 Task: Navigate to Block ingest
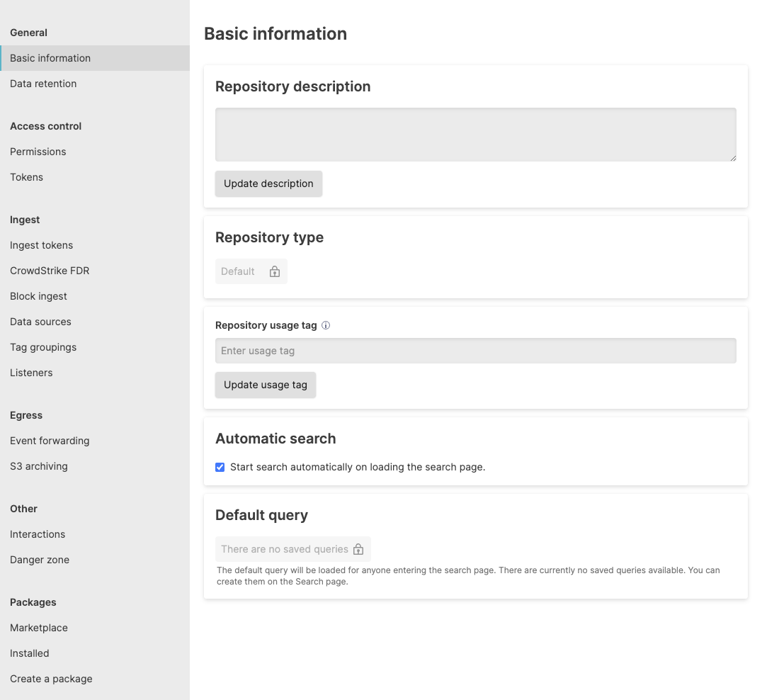pos(39,296)
